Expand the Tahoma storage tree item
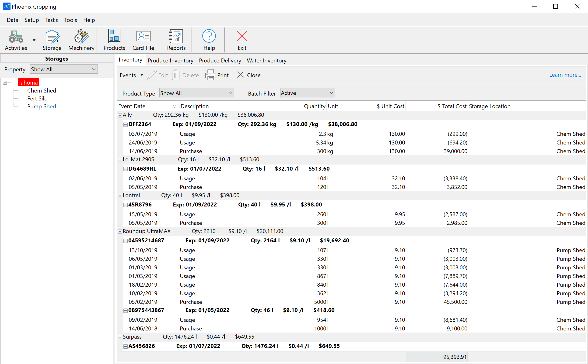 [5, 82]
